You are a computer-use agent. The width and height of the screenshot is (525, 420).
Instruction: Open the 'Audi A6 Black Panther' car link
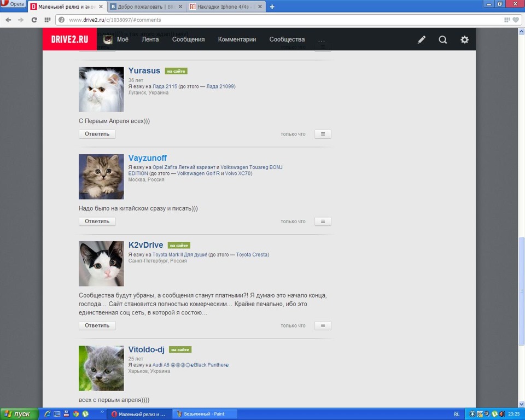[x=190, y=365]
